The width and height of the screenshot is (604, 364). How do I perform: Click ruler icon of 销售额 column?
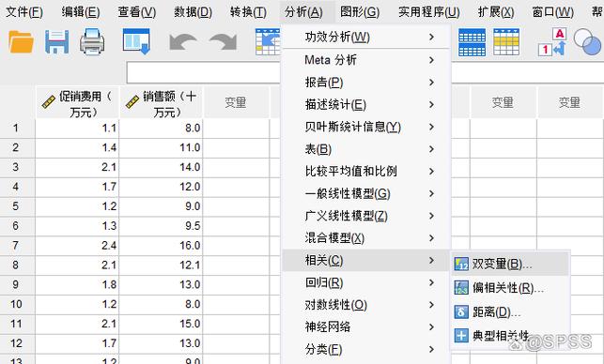(x=132, y=101)
